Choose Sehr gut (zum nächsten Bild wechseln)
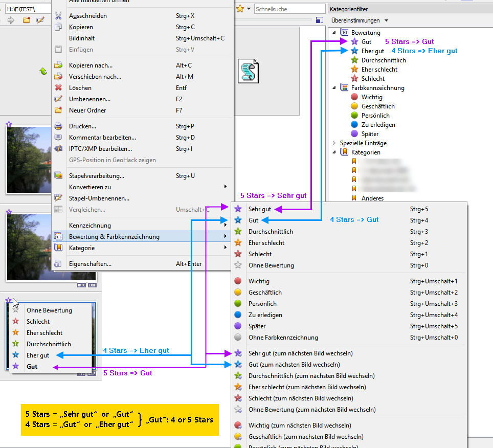The width and height of the screenshot is (493, 448). pos(349,353)
